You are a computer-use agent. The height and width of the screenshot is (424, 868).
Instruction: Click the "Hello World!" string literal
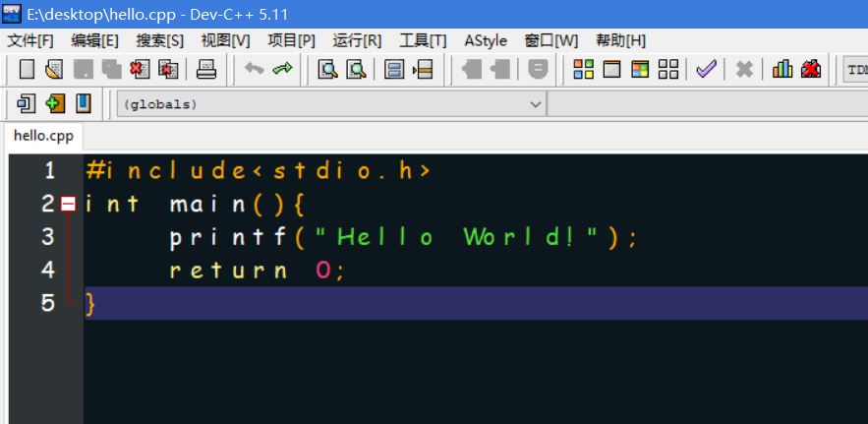(458, 237)
